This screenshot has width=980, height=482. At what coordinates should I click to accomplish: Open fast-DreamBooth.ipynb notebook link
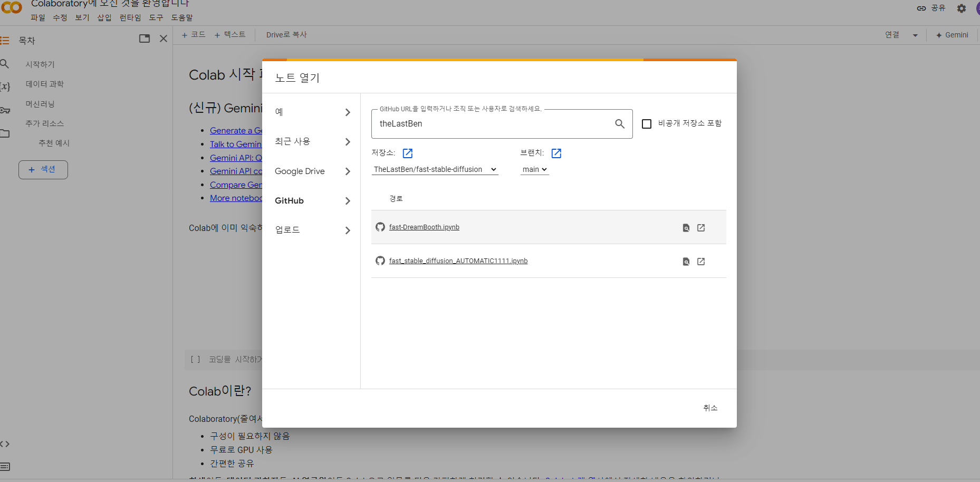424,227
